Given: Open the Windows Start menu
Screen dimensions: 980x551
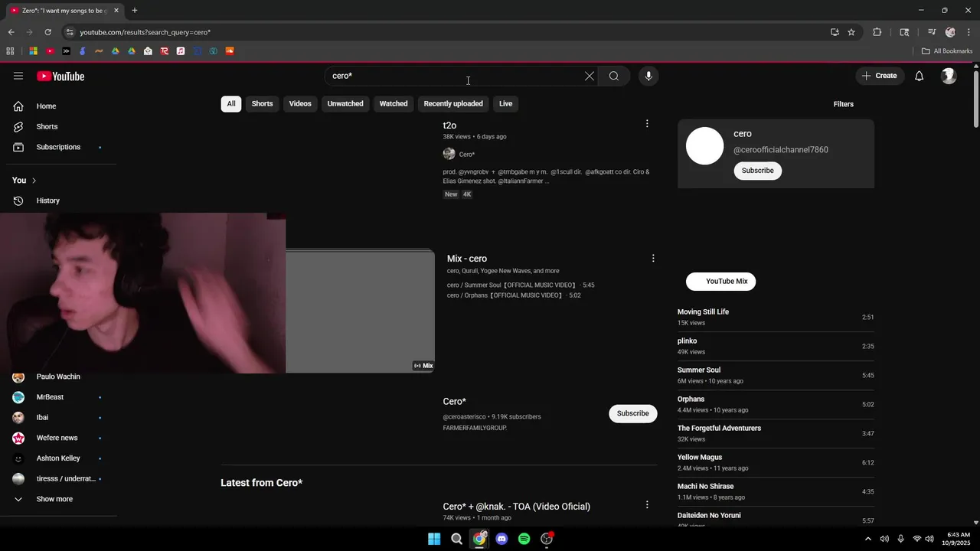Looking at the screenshot, I should click(434, 539).
